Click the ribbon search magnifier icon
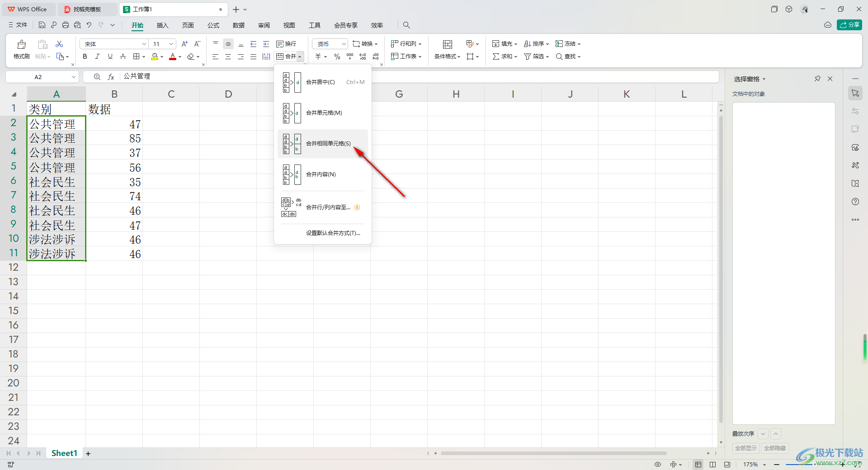 click(x=406, y=25)
